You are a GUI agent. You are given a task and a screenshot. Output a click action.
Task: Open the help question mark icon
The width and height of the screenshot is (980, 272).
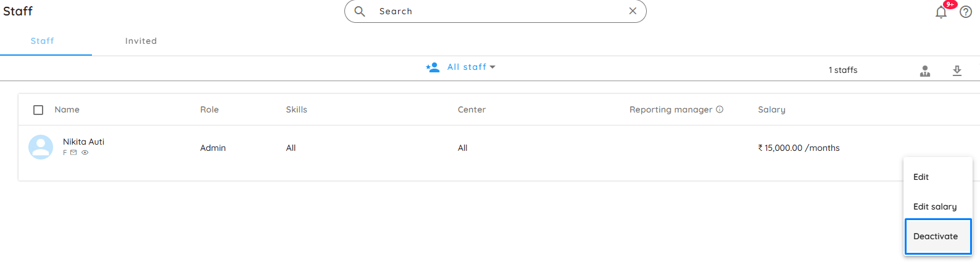(966, 12)
